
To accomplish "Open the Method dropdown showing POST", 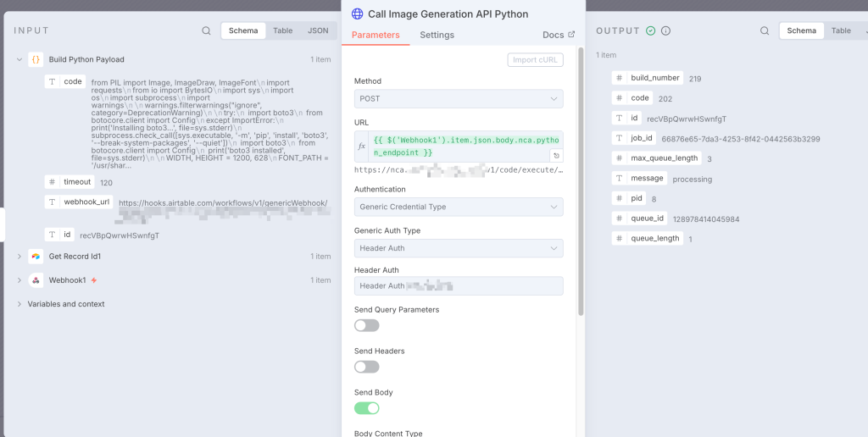I will coord(459,99).
